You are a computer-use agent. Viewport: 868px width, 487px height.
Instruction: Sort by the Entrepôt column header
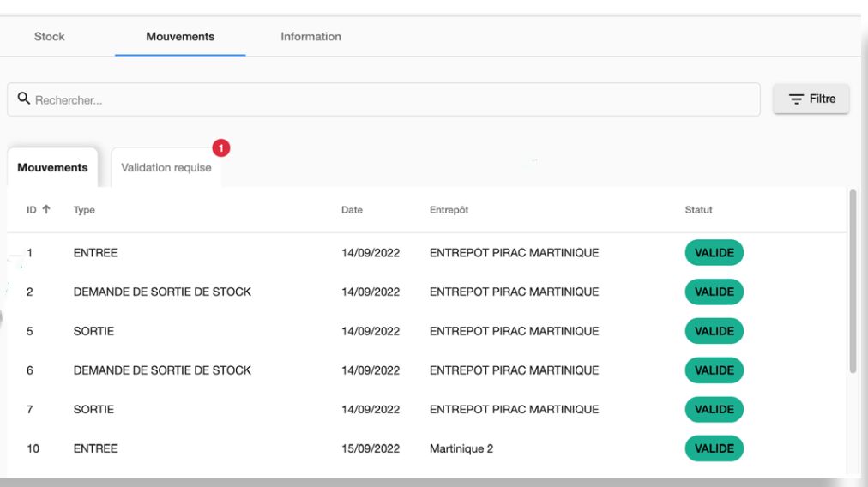click(x=449, y=210)
